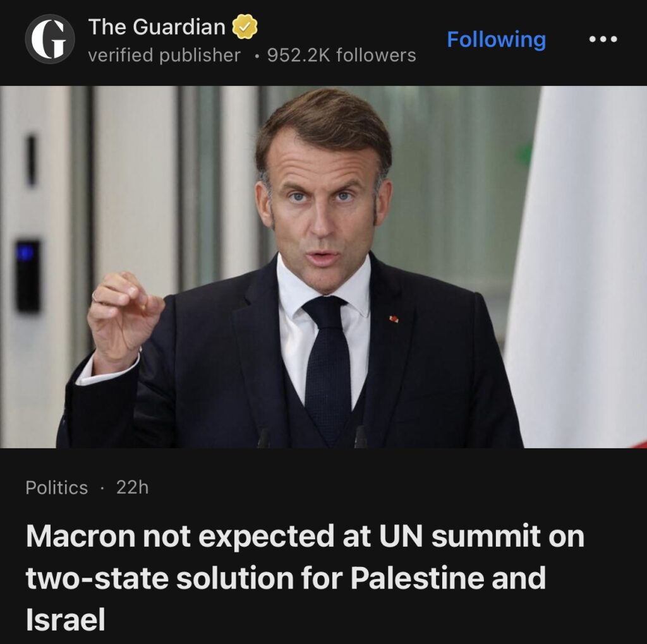
Task: Click the "verified publisher" label
Action: point(164,56)
